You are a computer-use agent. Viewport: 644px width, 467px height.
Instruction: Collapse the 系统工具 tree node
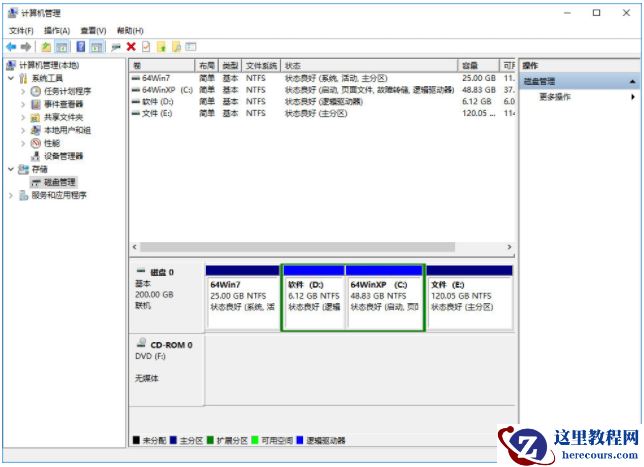[x=11, y=78]
